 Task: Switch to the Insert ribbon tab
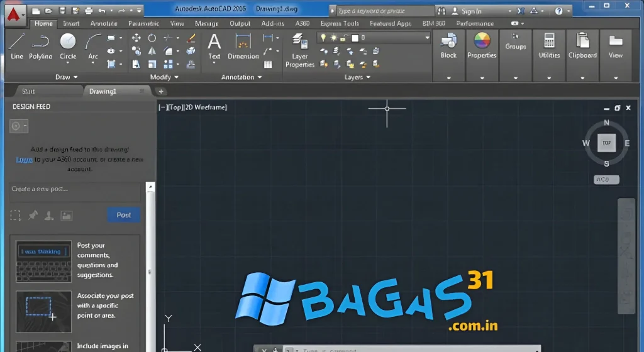coord(71,23)
